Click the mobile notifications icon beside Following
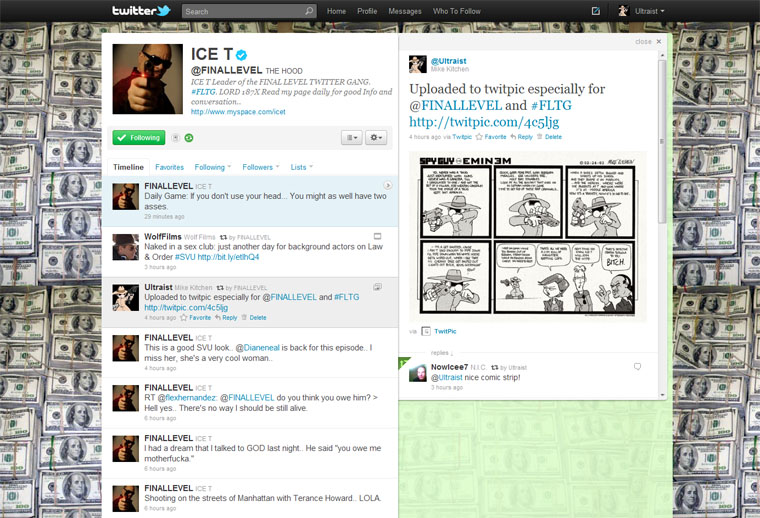760x518 pixels. point(175,138)
